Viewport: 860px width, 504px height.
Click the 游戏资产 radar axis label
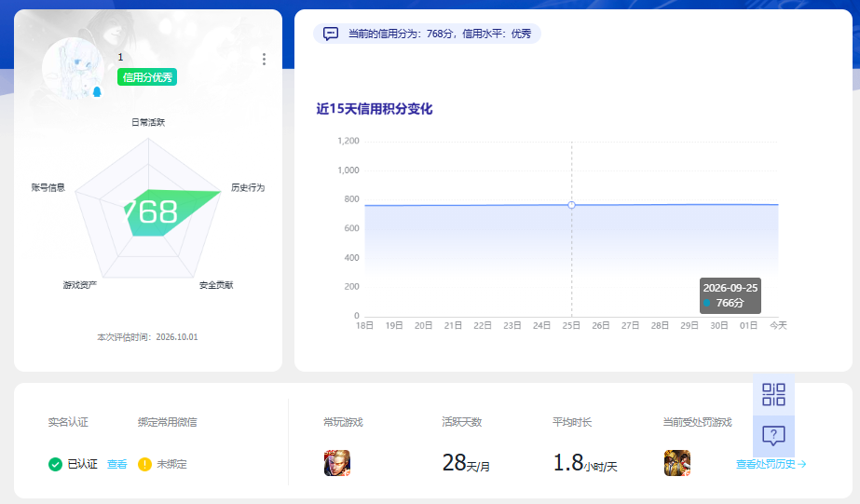(x=80, y=285)
